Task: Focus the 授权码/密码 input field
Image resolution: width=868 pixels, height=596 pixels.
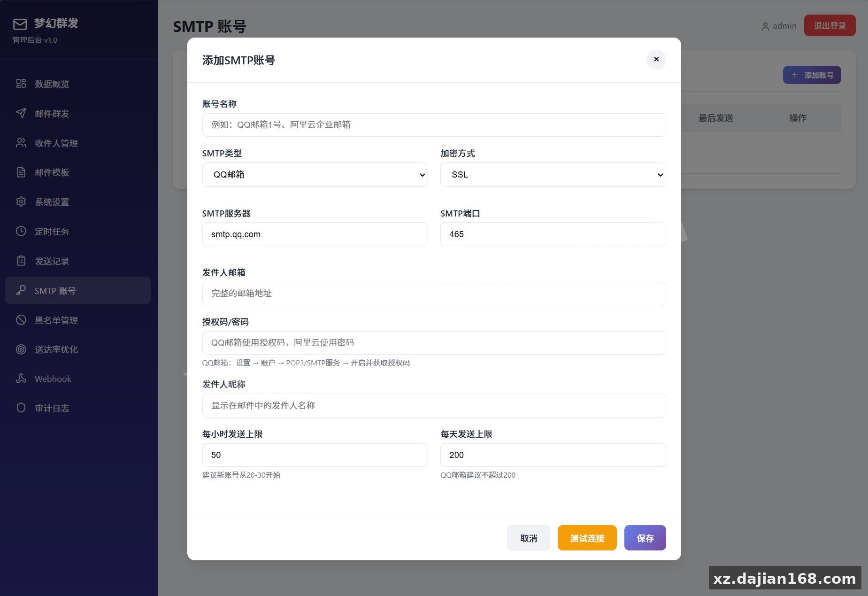Action: (x=434, y=343)
